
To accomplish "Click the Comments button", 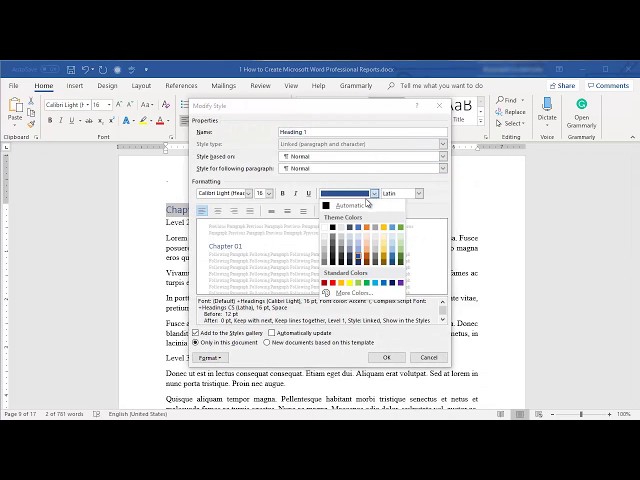I will [x=608, y=86].
